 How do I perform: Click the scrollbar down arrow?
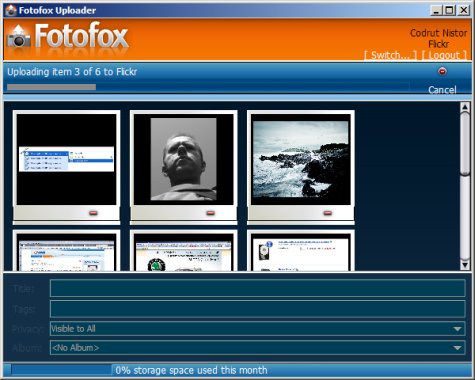point(465,265)
